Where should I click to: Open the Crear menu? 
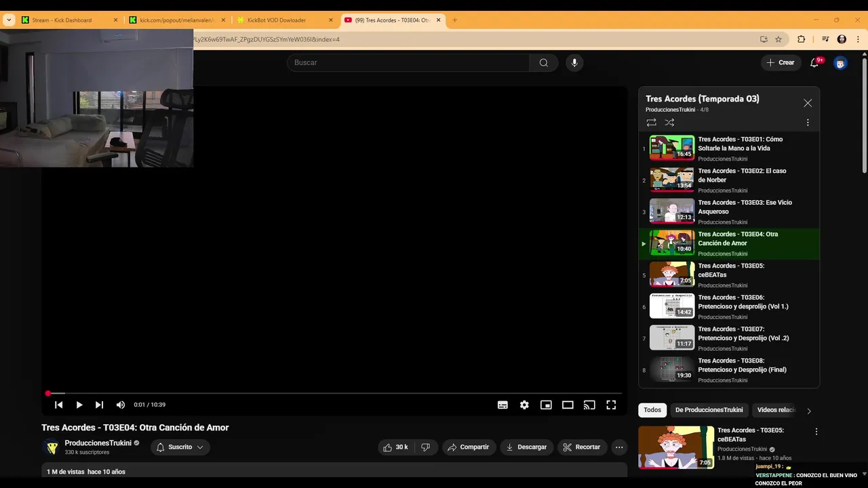pyautogui.click(x=780, y=62)
